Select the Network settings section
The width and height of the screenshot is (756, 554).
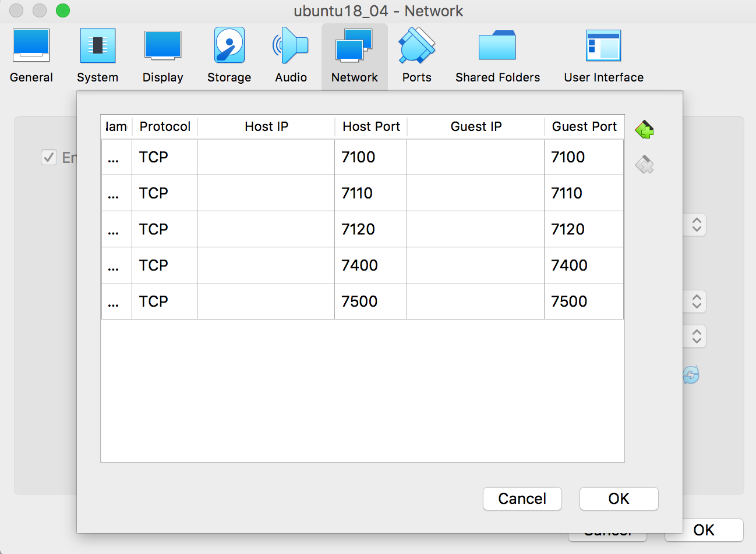[x=355, y=56]
